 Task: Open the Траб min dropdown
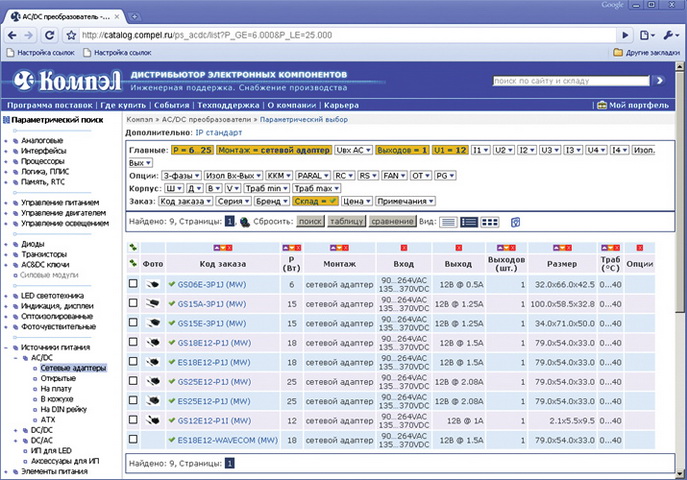(266, 188)
